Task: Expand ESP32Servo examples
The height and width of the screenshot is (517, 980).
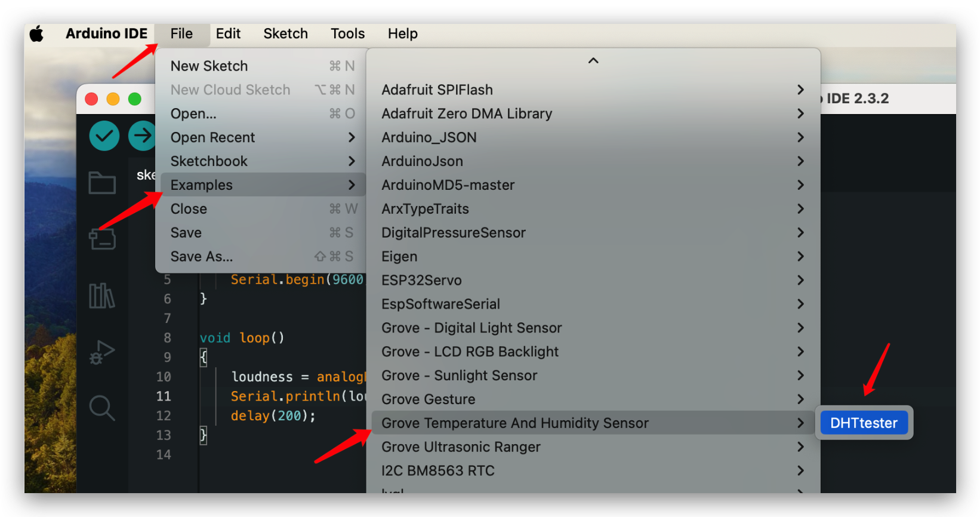Action: pos(593,280)
